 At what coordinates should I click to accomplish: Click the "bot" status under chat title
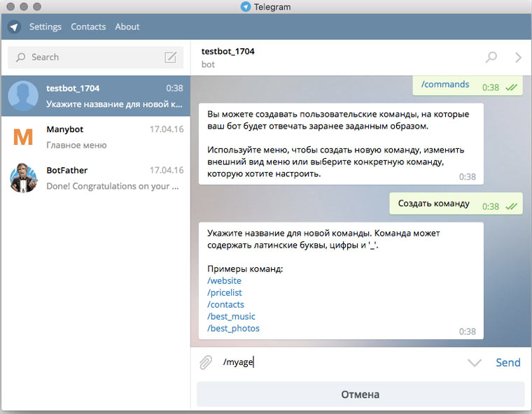[x=208, y=64]
